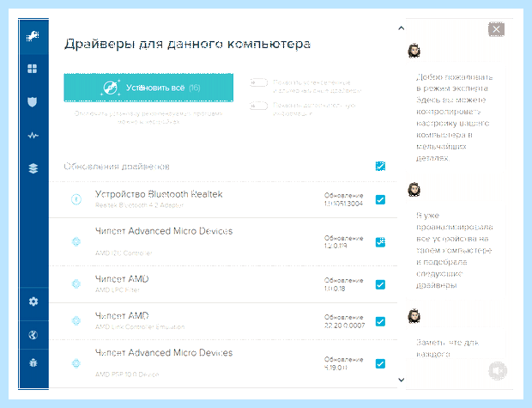
Task: Click the Установить всё (16) button
Action: pyautogui.click(x=148, y=88)
